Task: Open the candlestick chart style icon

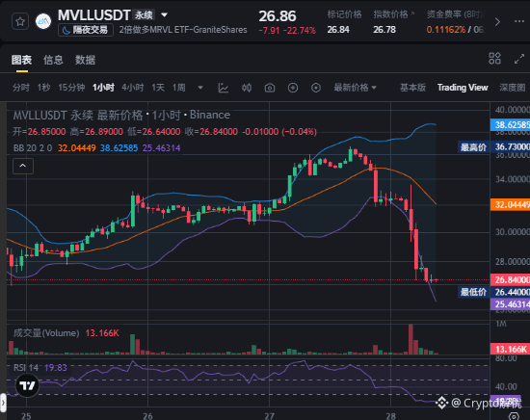Action: click(x=247, y=88)
